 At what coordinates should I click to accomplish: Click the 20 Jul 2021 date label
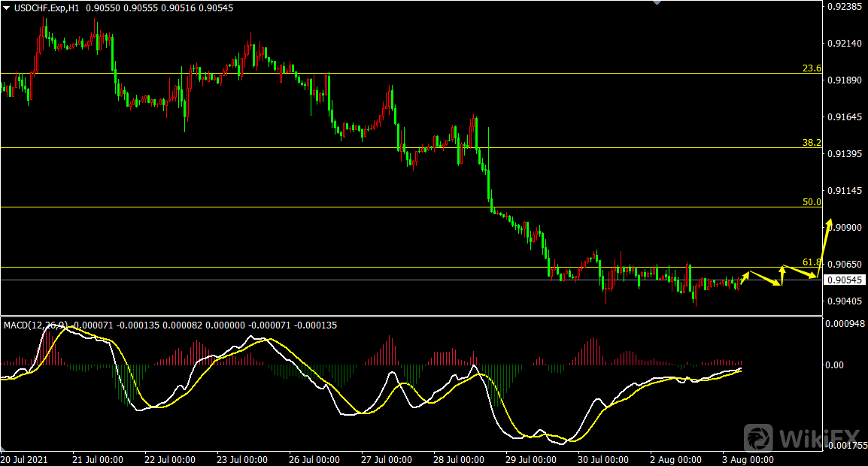[26, 459]
